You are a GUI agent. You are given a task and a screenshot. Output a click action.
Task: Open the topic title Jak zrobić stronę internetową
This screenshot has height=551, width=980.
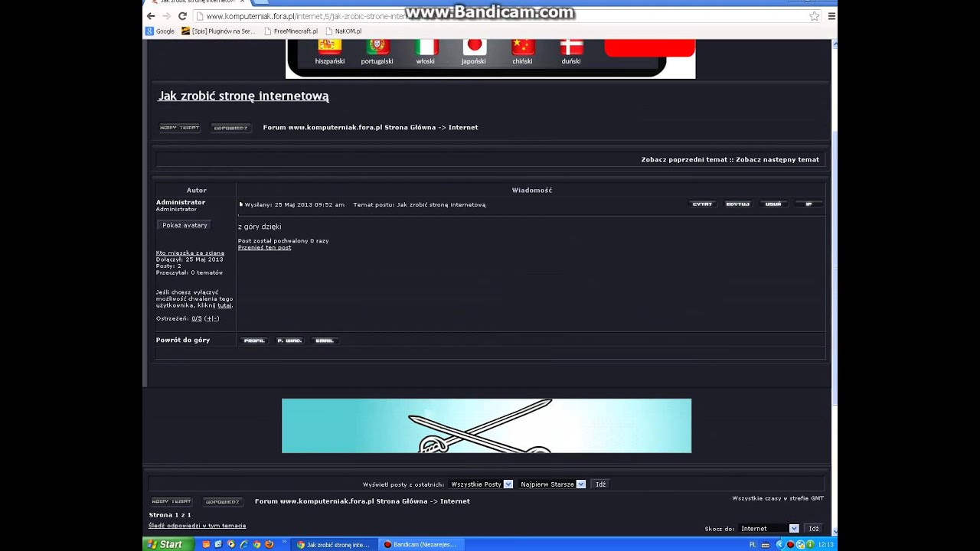tap(243, 96)
